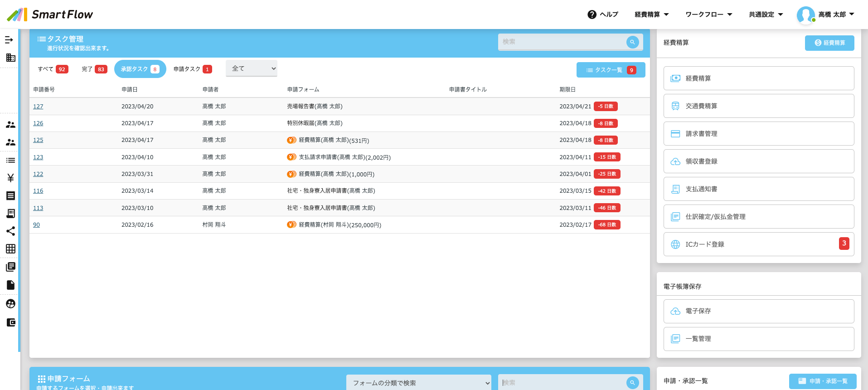Expand the ワークフロー top menu
868x390 pixels.
(x=708, y=15)
